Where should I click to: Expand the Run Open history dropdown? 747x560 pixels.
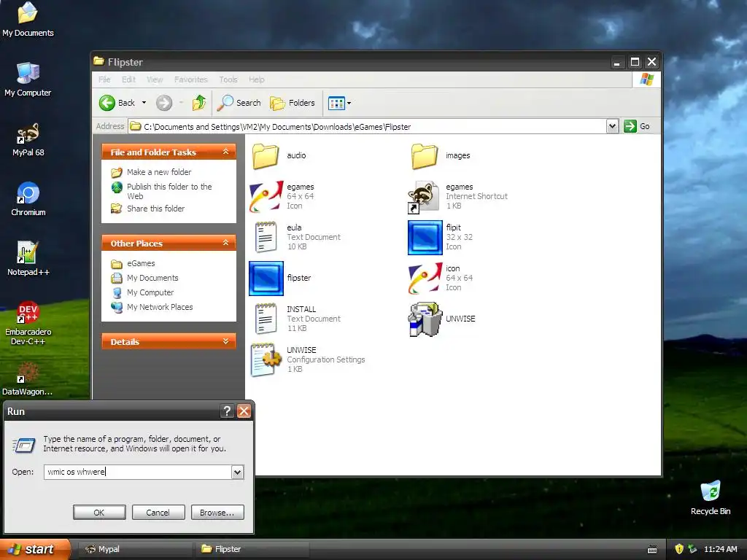tap(237, 472)
